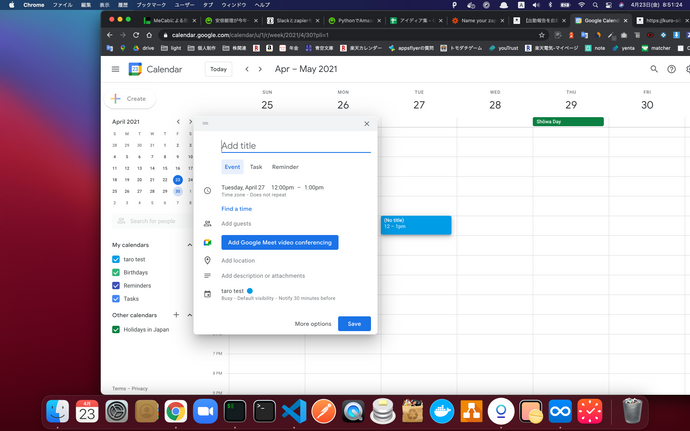The image size is (690, 431).
Task: Launch Visual Studio Code from the Dock
Action: pos(294,412)
